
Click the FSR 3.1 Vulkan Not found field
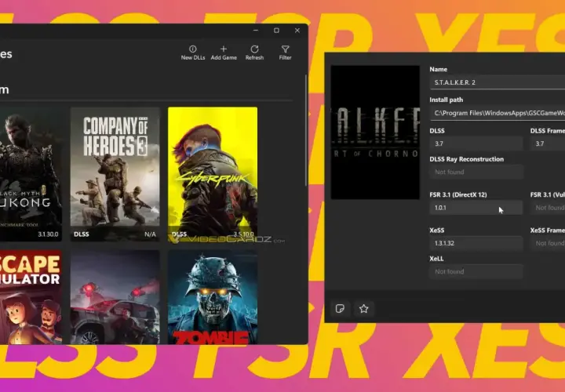548,208
